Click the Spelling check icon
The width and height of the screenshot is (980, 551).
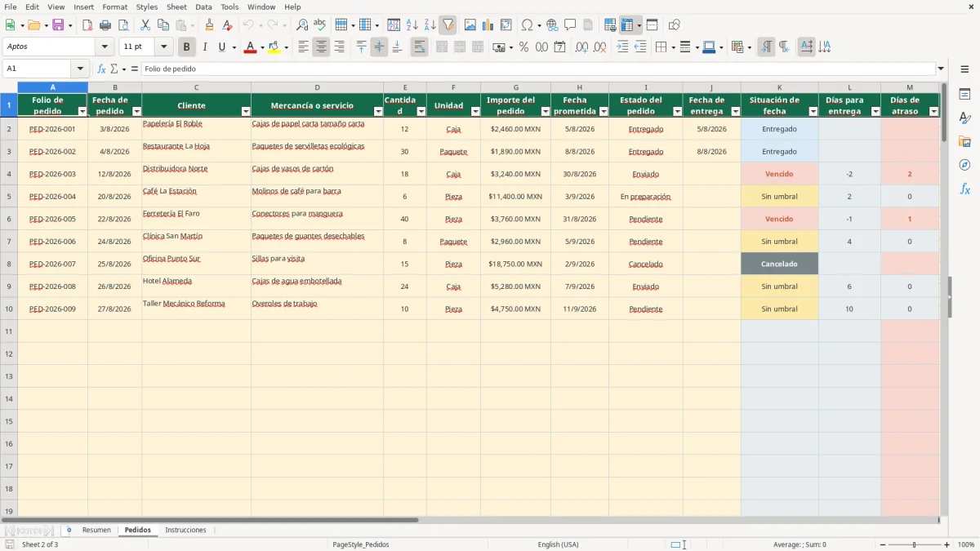[320, 25]
